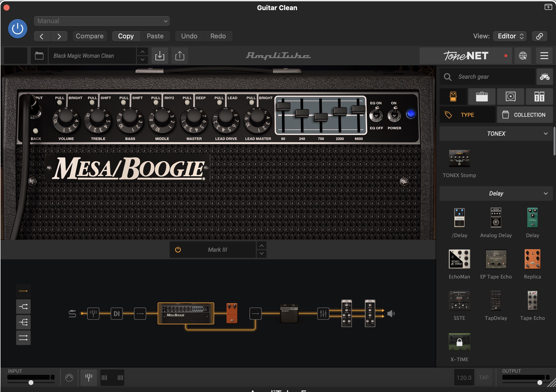556x392 pixels.
Task: Select the Analog Delay pedal
Action: [x=496, y=218]
